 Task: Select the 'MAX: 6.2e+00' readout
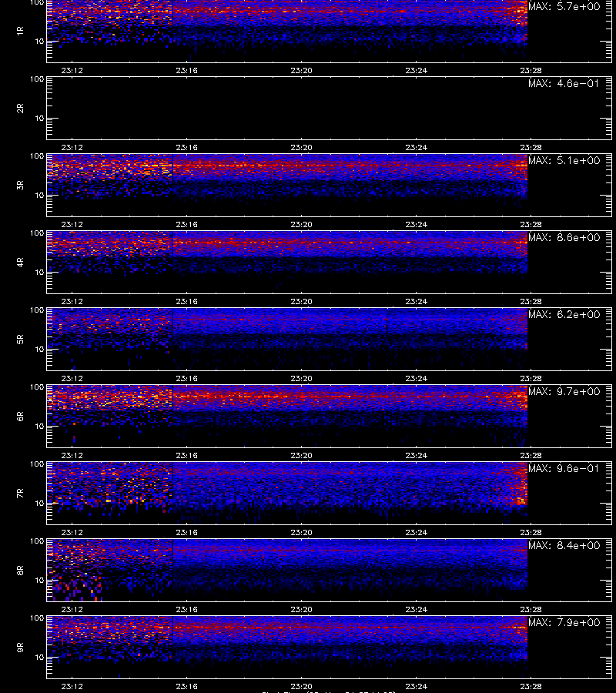[x=564, y=314]
